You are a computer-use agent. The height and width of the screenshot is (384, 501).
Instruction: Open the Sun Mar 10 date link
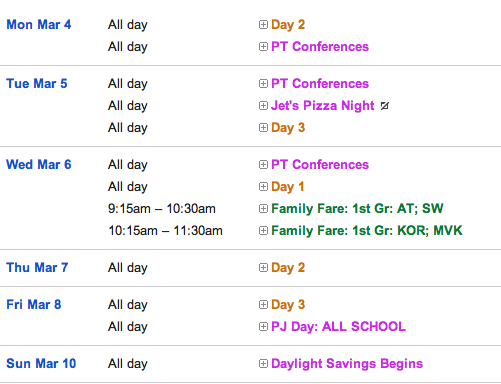41,364
